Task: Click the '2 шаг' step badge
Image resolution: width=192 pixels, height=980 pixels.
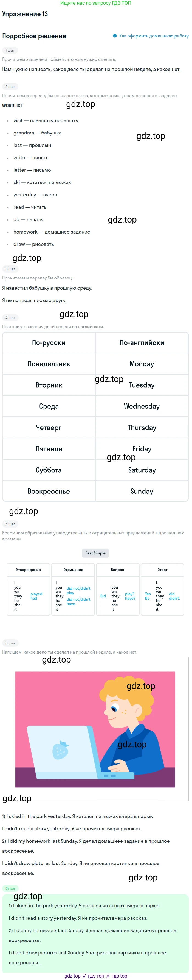Action: coord(10,87)
